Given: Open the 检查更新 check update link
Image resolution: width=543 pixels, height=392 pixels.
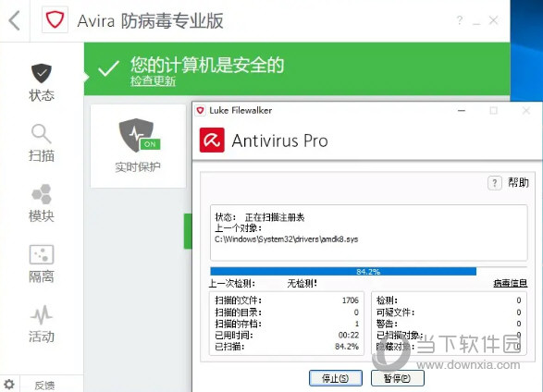Looking at the screenshot, I should [153, 81].
